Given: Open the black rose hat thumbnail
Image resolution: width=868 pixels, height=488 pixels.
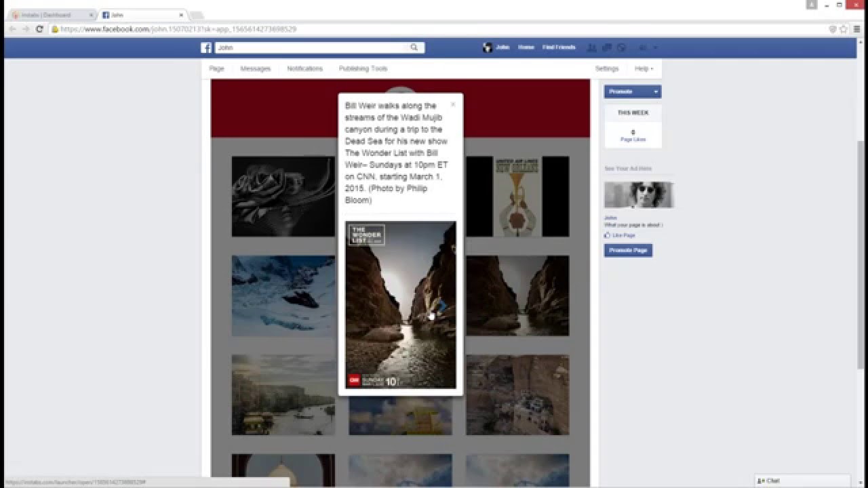Looking at the screenshot, I should point(283,197).
